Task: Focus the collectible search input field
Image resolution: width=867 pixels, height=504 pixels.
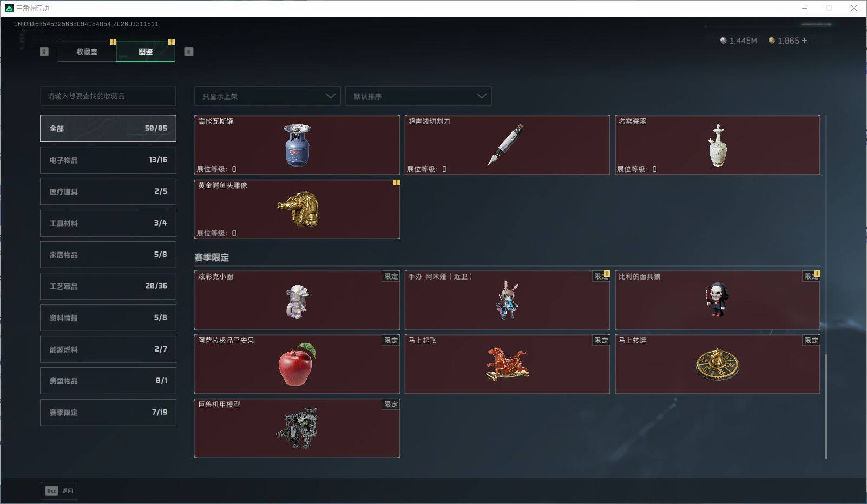Action: 108,96
